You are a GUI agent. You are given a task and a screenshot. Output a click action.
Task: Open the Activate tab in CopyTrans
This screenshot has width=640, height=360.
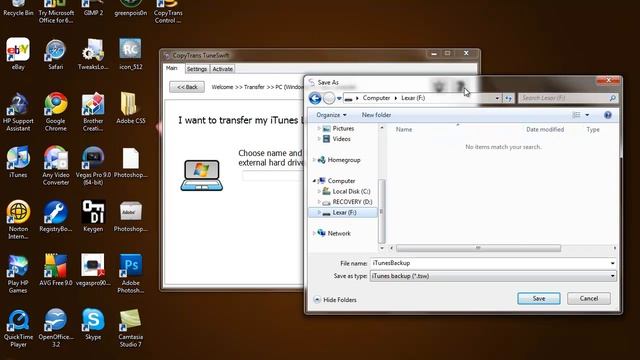[x=222, y=69]
